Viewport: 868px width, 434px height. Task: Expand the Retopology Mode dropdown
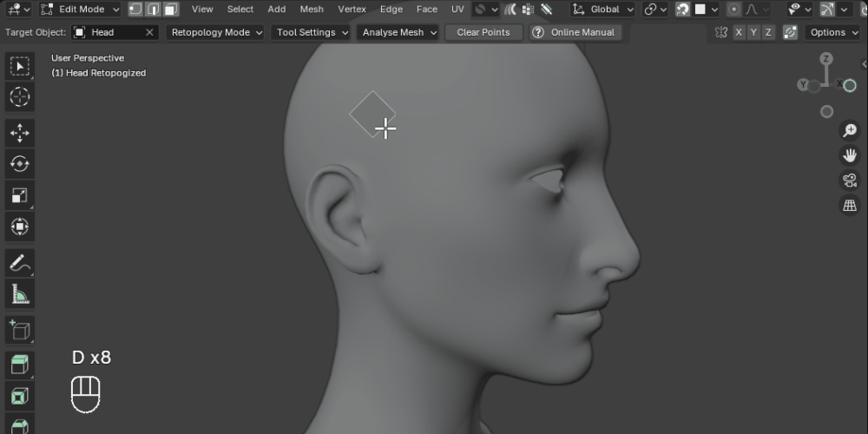[215, 33]
